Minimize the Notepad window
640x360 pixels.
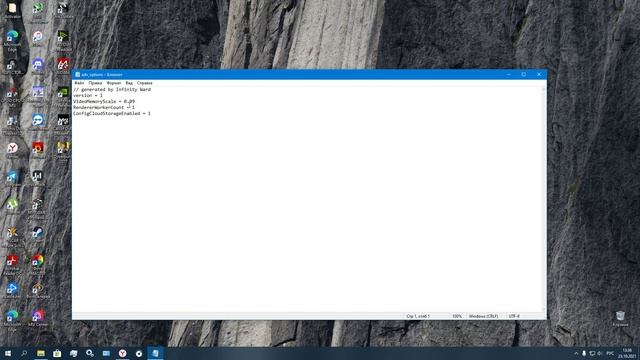[509, 75]
